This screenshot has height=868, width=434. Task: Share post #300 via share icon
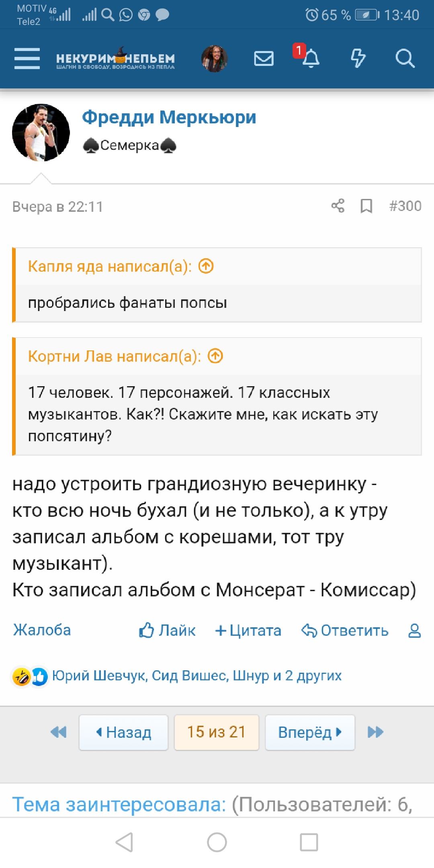click(x=338, y=206)
